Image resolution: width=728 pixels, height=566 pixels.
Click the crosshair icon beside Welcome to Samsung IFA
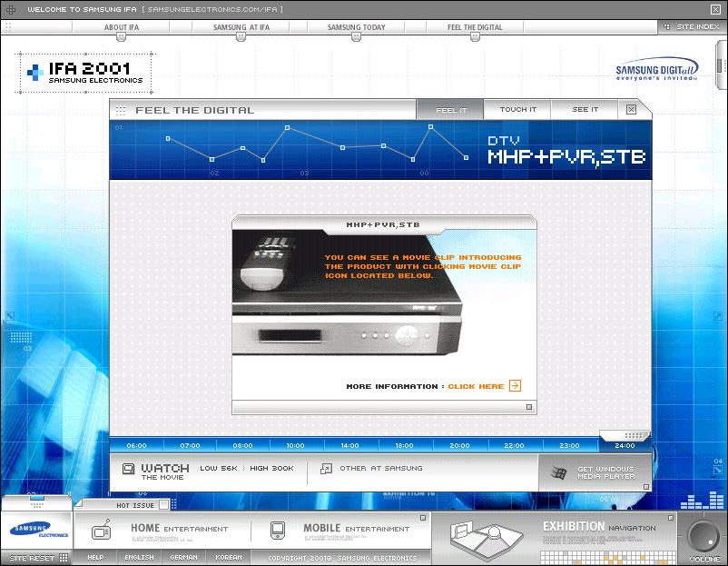11,9
